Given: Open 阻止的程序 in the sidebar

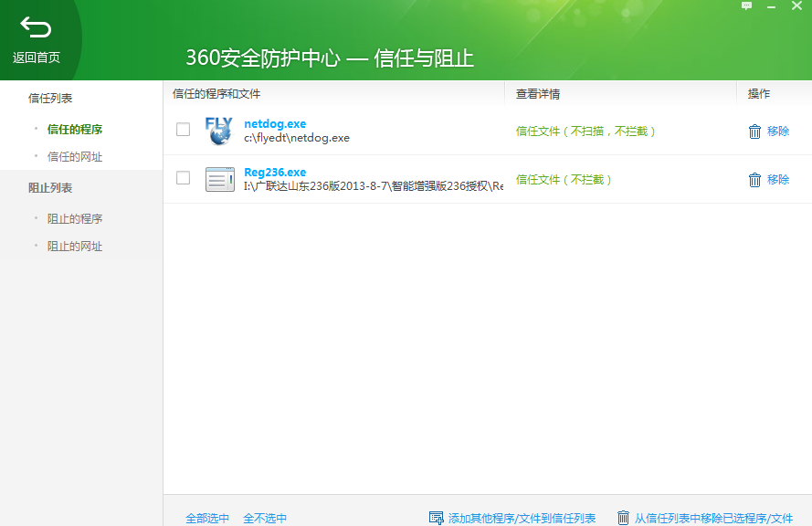Looking at the screenshot, I should click(75, 219).
